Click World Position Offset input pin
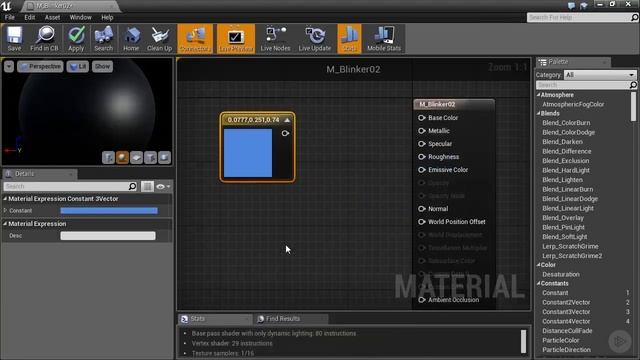The height and width of the screenshot is (360, 640). coord(422,222)
